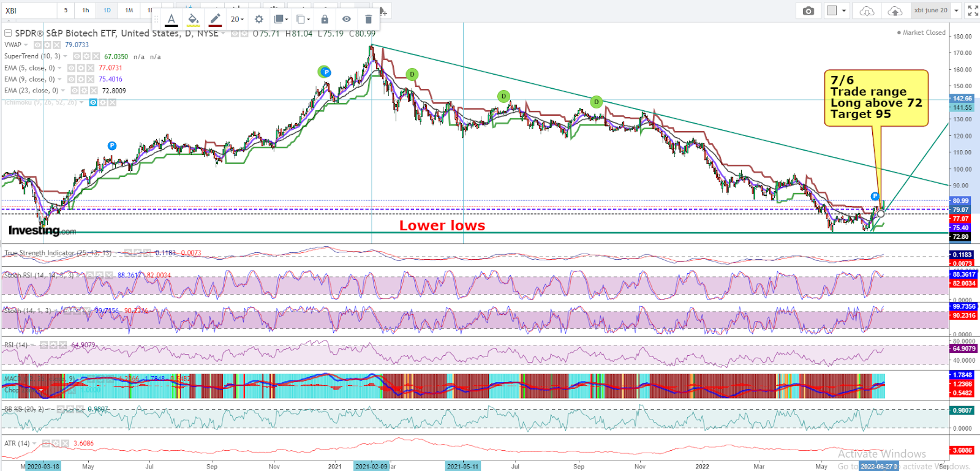This screenshot has width=980, height=471.
Task: Toggle ATR (14) indicator visibility
Action: click(46, 443)
